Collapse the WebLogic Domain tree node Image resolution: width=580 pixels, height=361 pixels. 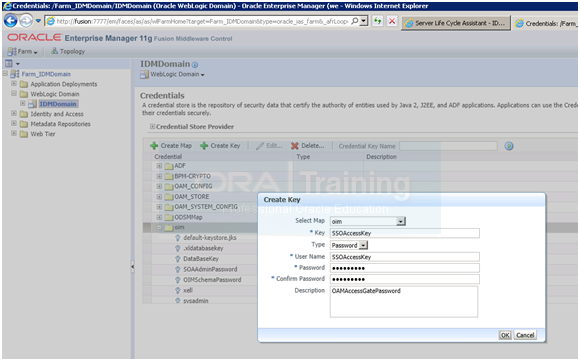(x=14, y=94)
